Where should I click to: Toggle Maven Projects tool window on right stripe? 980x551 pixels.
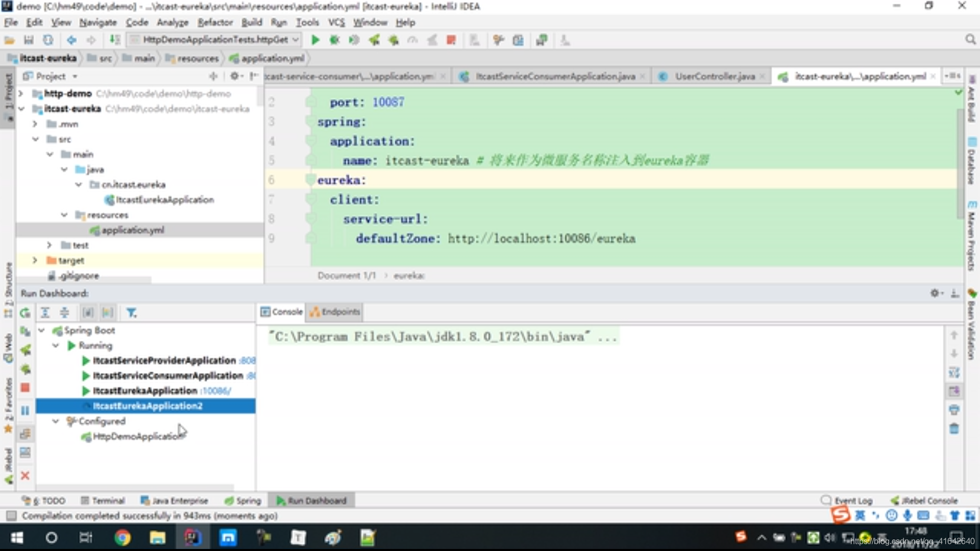[x=971, y=236]
